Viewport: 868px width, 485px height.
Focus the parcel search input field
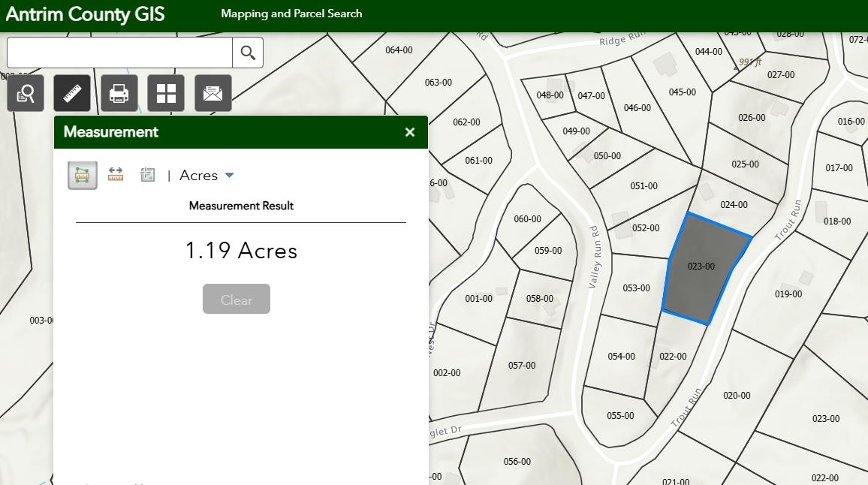(119, 53)
